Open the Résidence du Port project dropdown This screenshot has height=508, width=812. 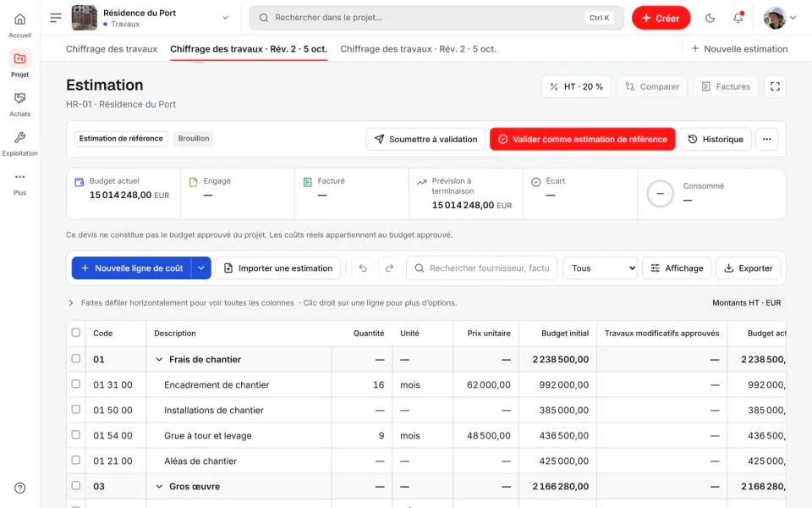(151, 18)
